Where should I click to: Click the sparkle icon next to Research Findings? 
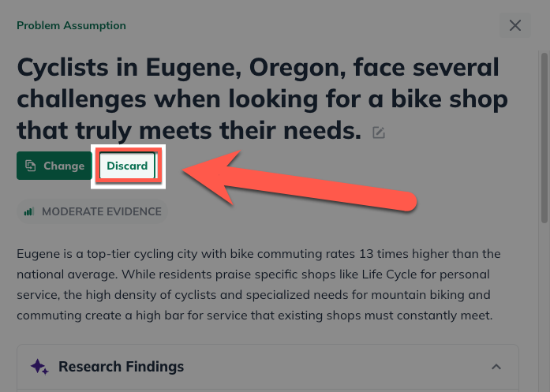pos(39,367)
